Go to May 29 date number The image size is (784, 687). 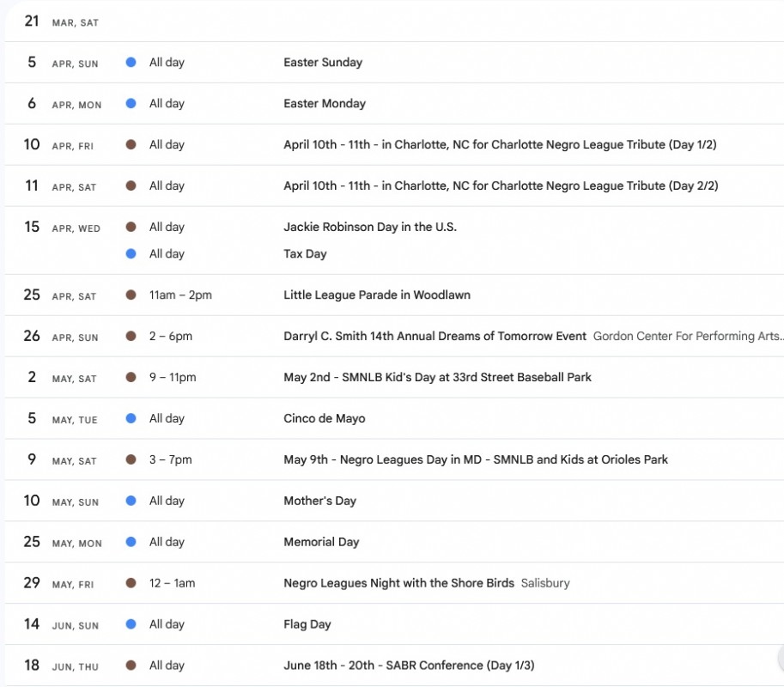[x=32, y=583]
